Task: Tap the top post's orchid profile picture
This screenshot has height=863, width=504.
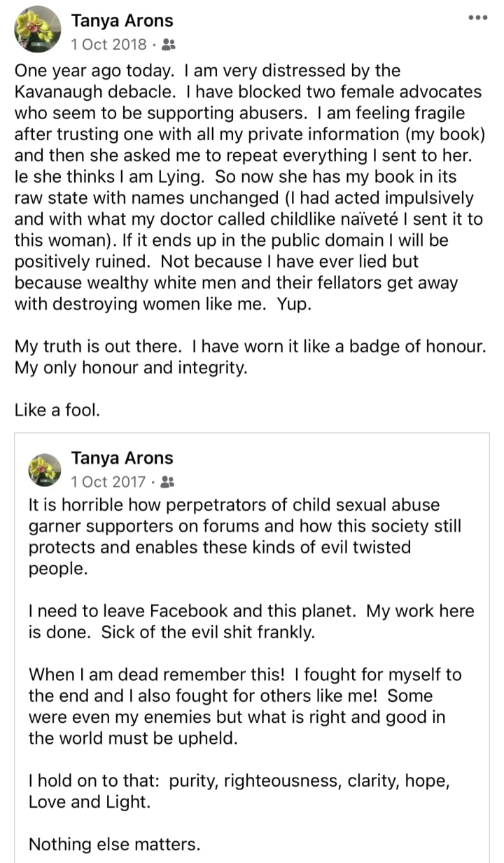Action: [x=38, y=29]
